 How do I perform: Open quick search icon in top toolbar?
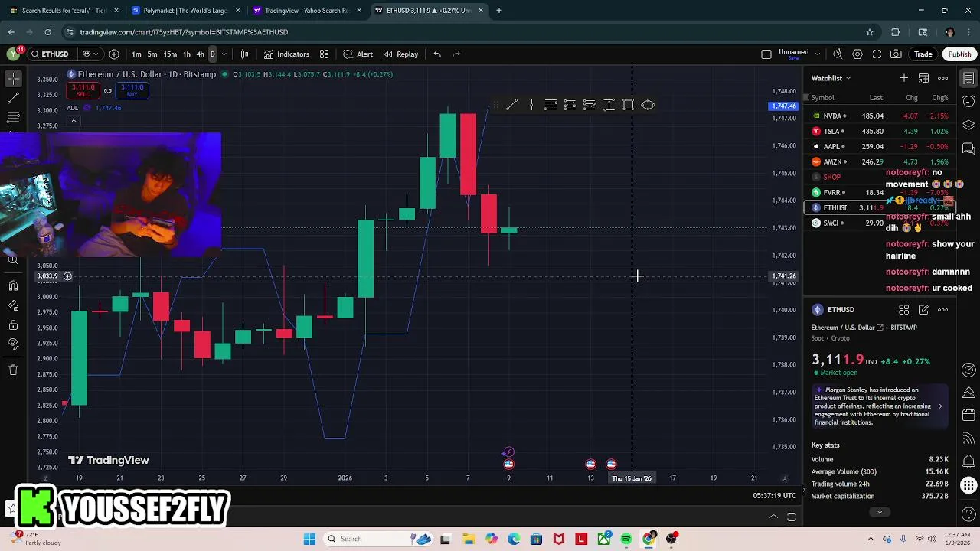838,54
